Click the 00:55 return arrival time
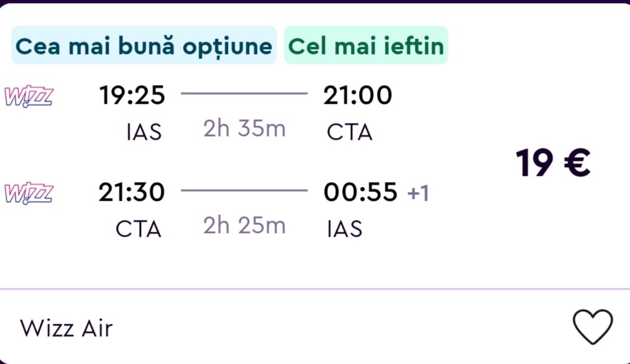Image resolution: width=630 pixels, height=364 pixels. pos(360,193)
